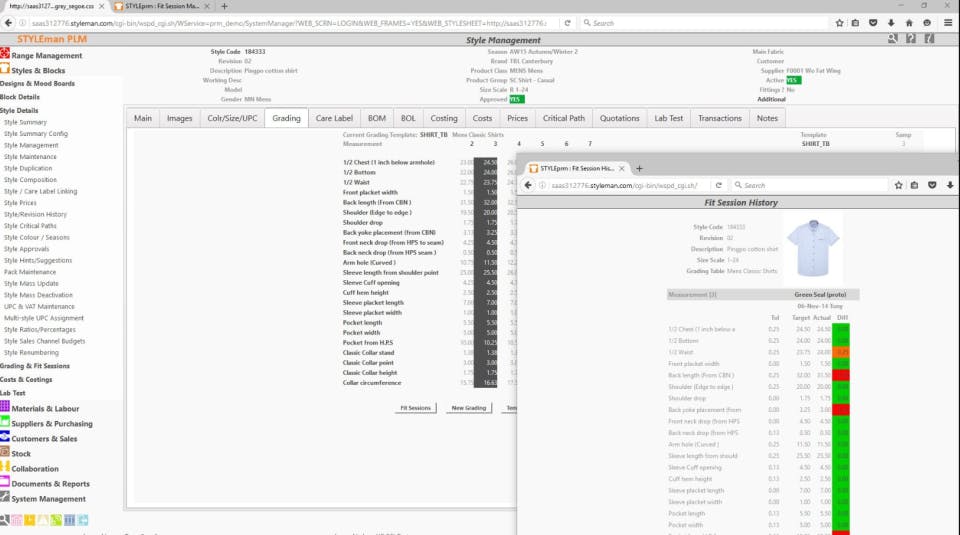Viewport: 960px width, 535px height.
Task: Switch to the Main tab
Action: coord(143,118)
